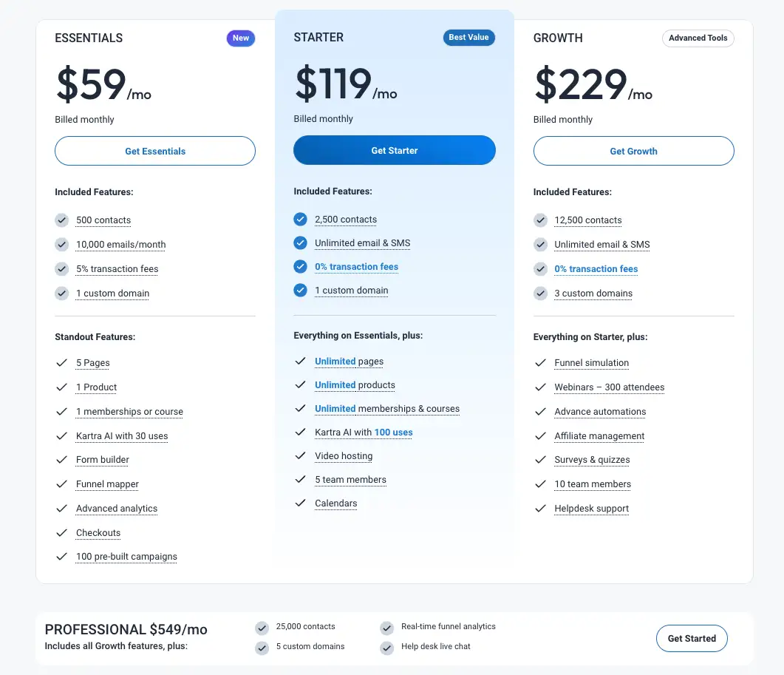Expand the 100 pre-built campaigns item

(126, 556)
